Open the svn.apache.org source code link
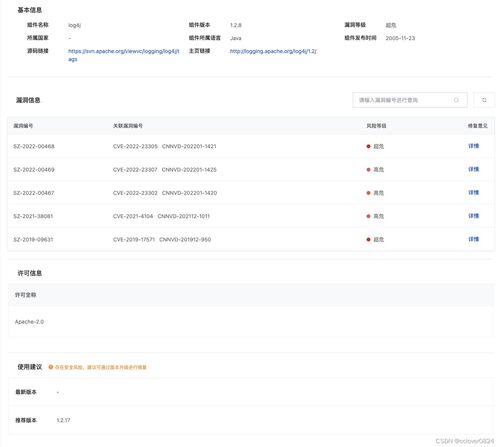The image size is (500, 447). point(124,55)
